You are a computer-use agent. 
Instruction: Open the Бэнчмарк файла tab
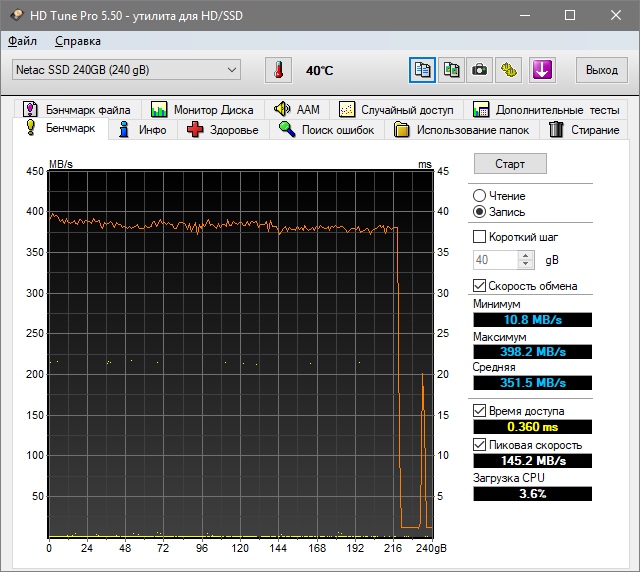(x=77, y=109)
